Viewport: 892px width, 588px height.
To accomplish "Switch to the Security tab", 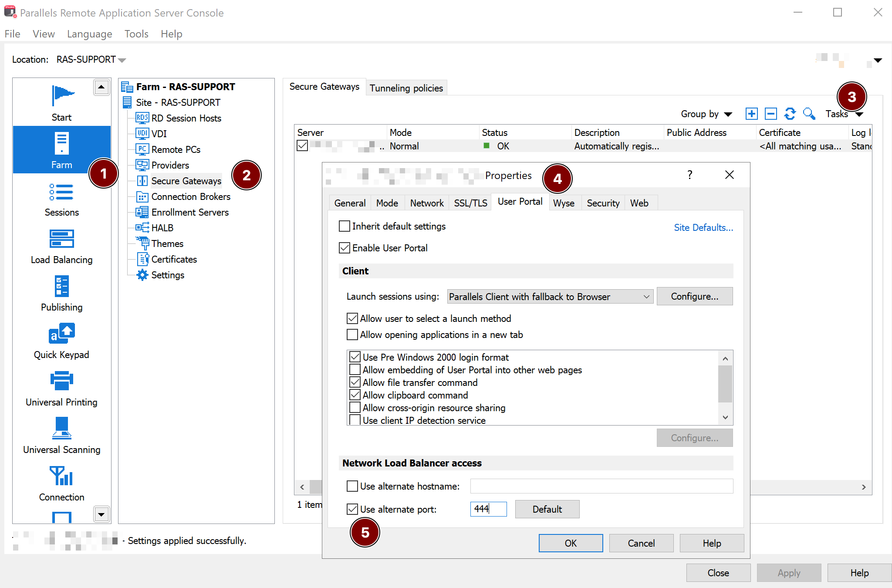I will [603, 203].
